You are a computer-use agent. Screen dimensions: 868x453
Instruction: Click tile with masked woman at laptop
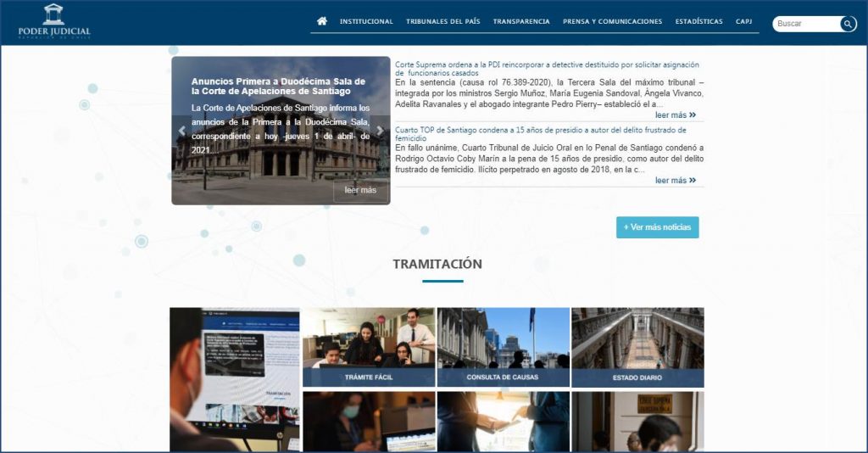[369, 422]
